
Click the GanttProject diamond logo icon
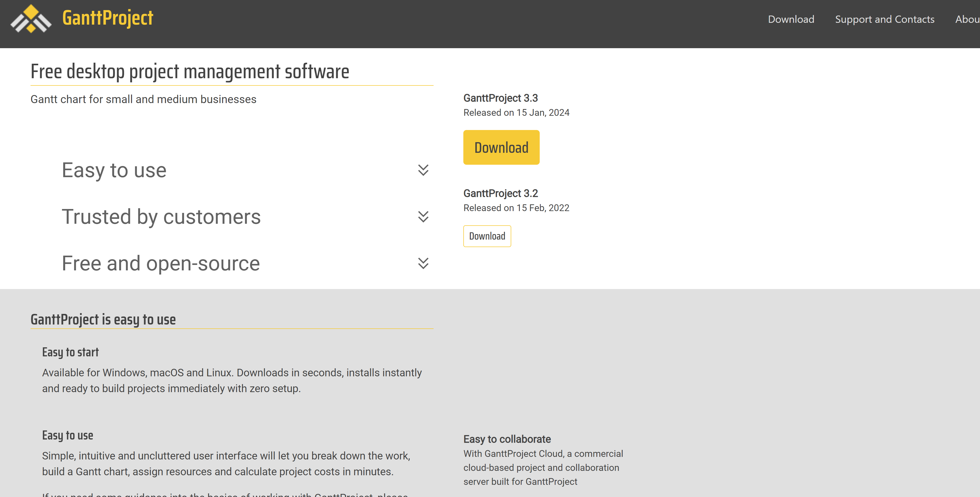31,19
